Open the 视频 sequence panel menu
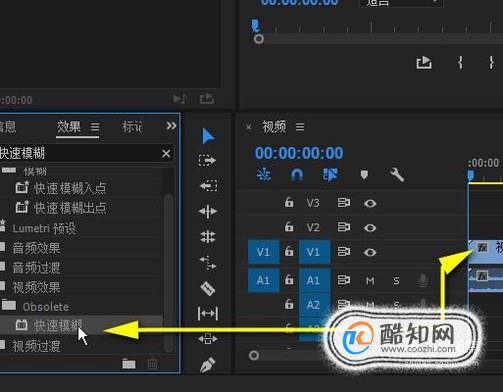The image size is (503, 392). click(x=300, y=127)
